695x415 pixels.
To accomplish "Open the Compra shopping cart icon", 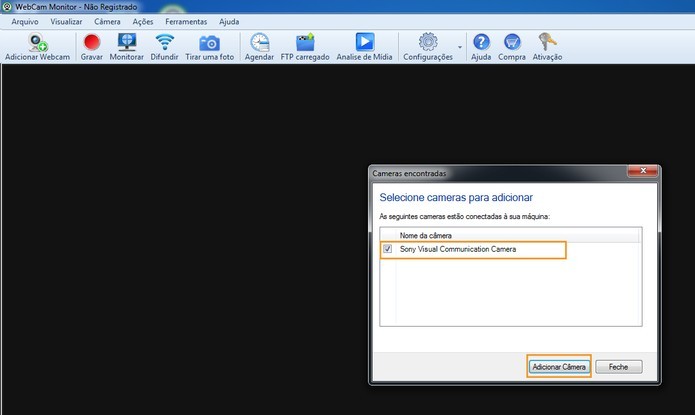I will click(x=512, y=44).
